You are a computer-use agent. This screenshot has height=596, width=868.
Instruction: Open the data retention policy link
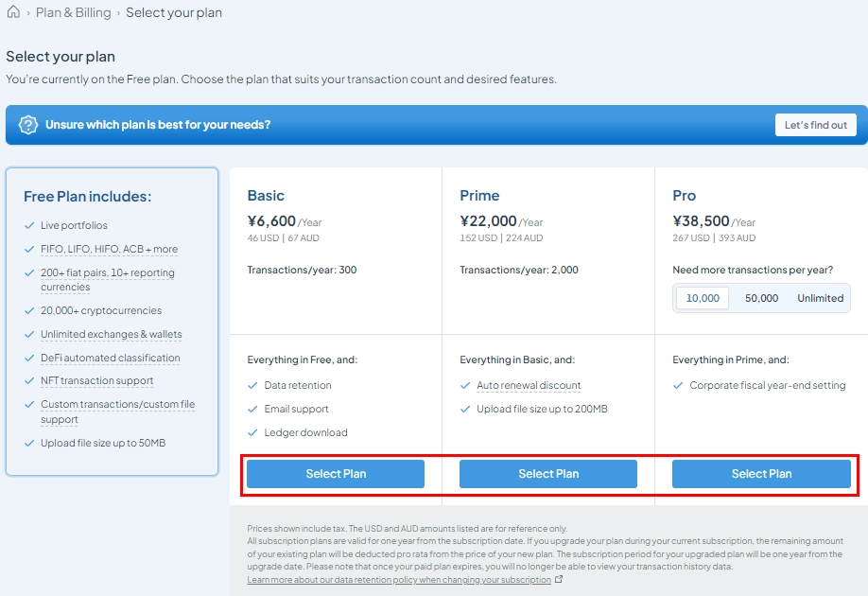point(399,579)
